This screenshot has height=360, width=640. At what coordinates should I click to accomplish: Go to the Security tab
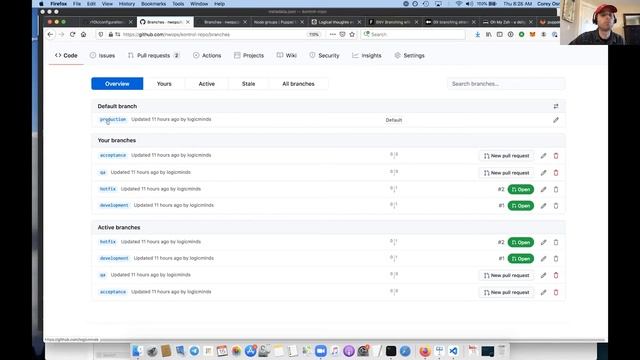[324, 56]
